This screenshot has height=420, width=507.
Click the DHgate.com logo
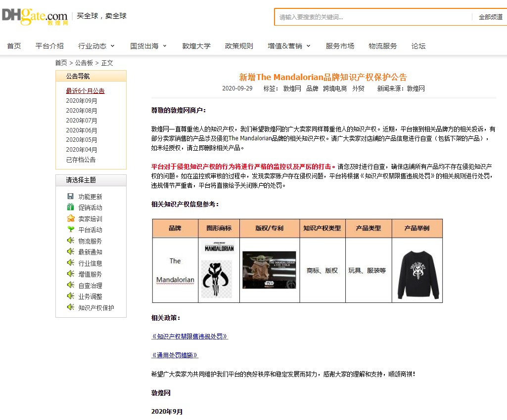tap(35, 17)
